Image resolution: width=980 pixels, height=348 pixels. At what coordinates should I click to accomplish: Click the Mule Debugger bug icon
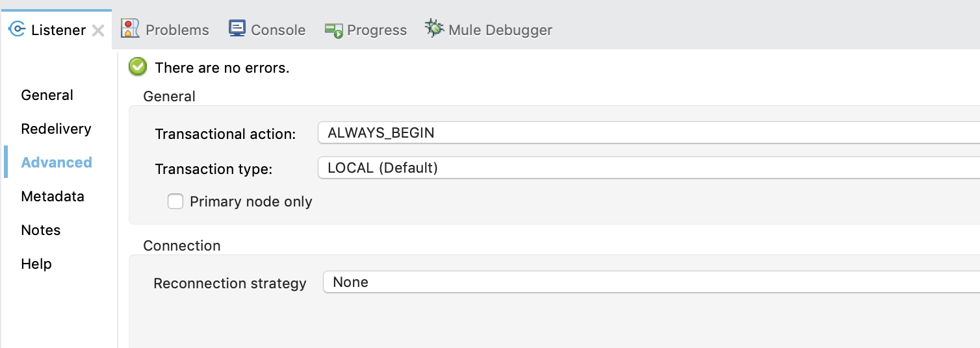pos(434,29)
